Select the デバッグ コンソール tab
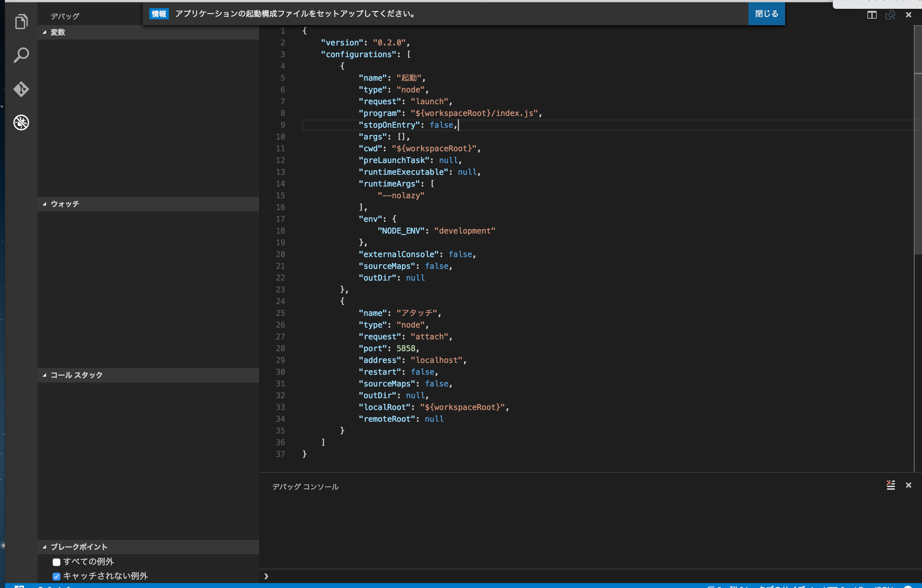This screenshot has width=922, height=588. pyautogui.click(x=305, y=486)
